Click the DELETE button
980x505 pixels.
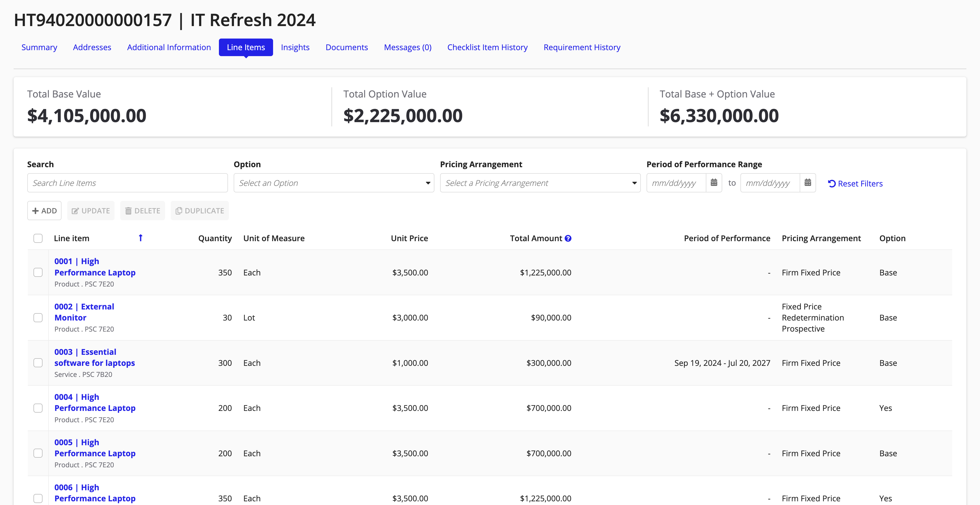coord(143,211)
